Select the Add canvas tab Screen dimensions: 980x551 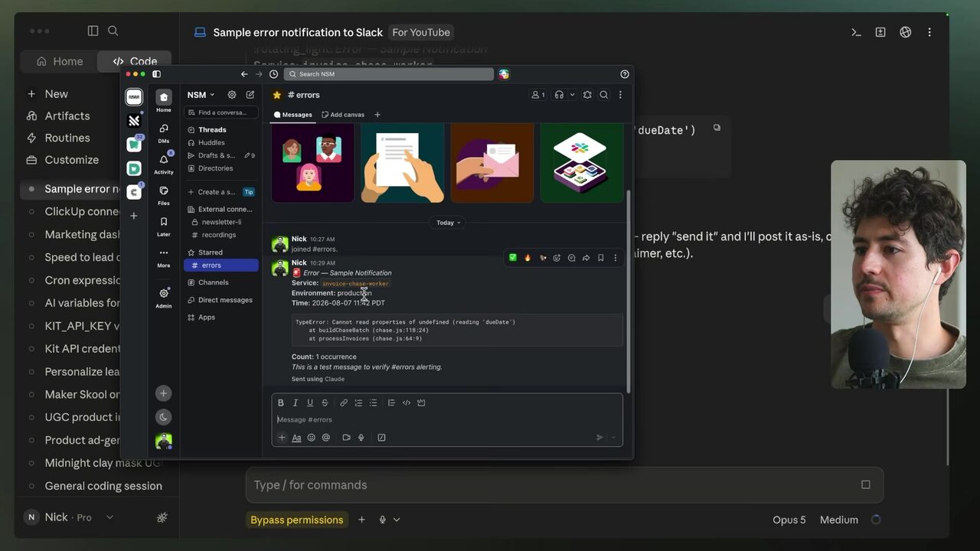(x=343, y=115)
